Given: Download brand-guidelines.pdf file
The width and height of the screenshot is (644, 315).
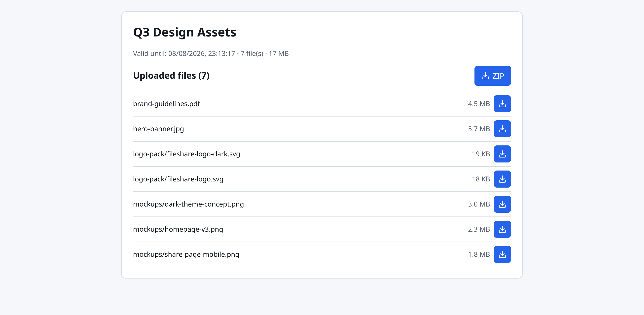Looking at the screenshot, I should [502, 104].
